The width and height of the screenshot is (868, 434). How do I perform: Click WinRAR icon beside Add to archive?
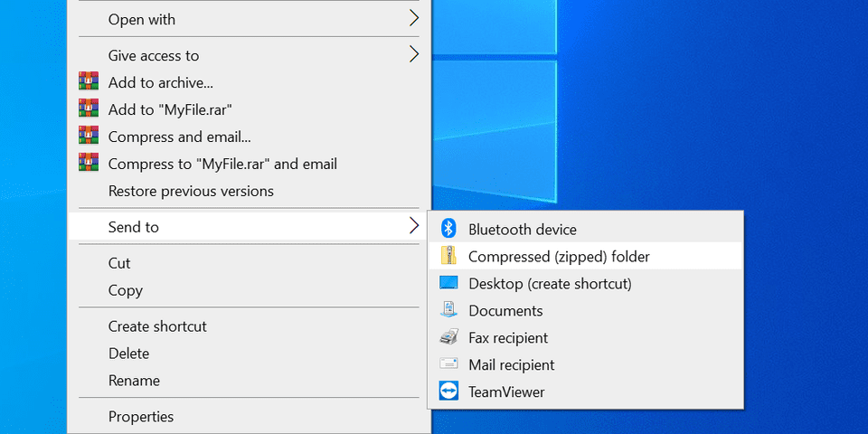[89, 82]
